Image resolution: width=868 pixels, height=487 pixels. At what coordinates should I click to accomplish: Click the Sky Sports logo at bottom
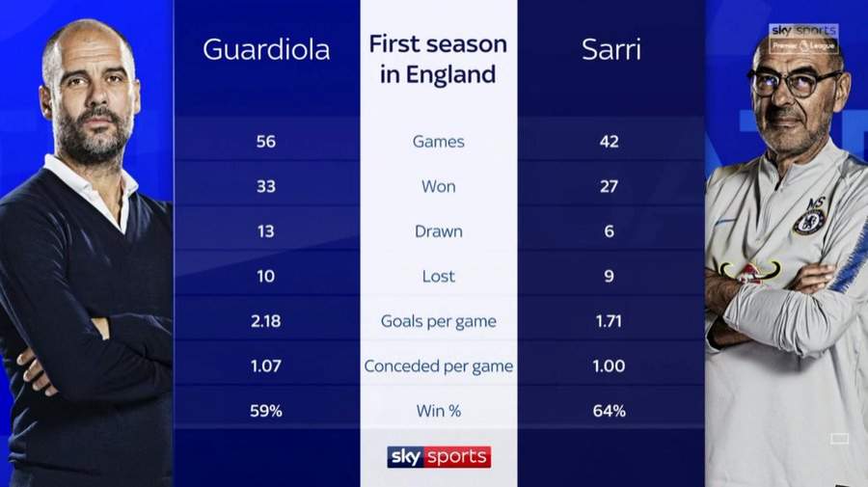point(439,456)
